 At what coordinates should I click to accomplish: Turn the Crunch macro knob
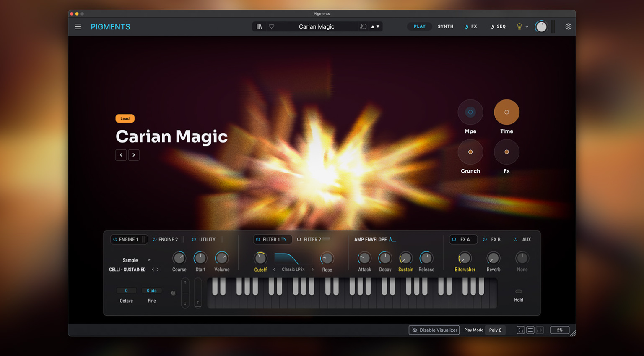click(x=470, y=152)
